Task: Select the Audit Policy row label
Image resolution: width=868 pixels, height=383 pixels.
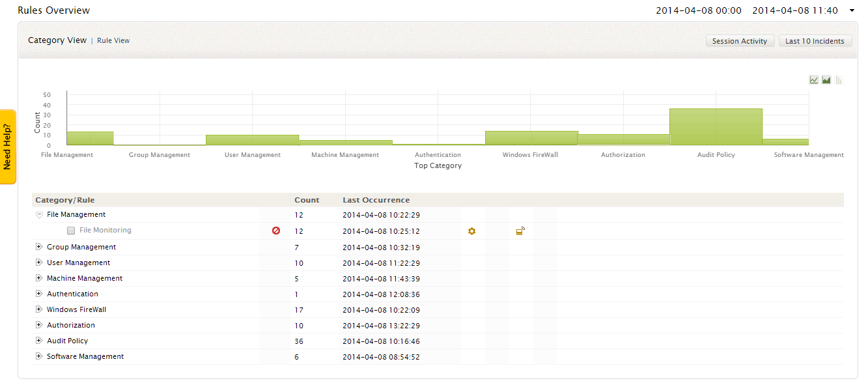Action: [67, 341]
